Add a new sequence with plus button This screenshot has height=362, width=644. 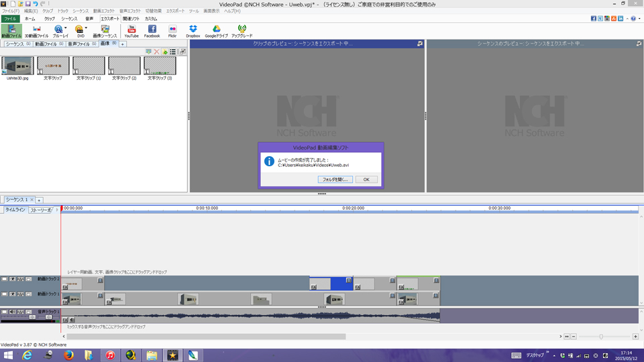[x=39, y=200]
